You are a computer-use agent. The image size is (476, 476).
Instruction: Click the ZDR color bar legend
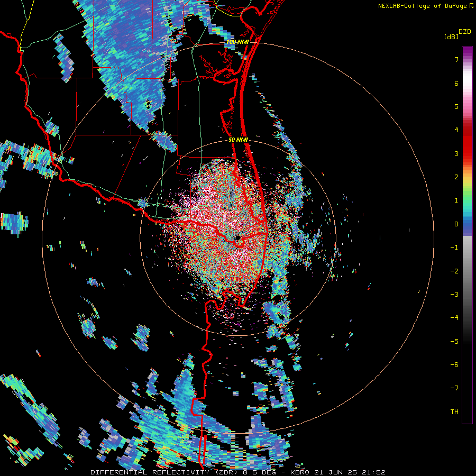pos(467,235)
